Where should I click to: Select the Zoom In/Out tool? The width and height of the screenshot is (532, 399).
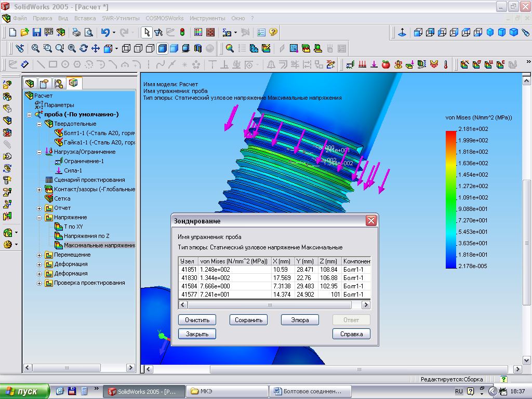pyautogui.click(x=72, y=48)
